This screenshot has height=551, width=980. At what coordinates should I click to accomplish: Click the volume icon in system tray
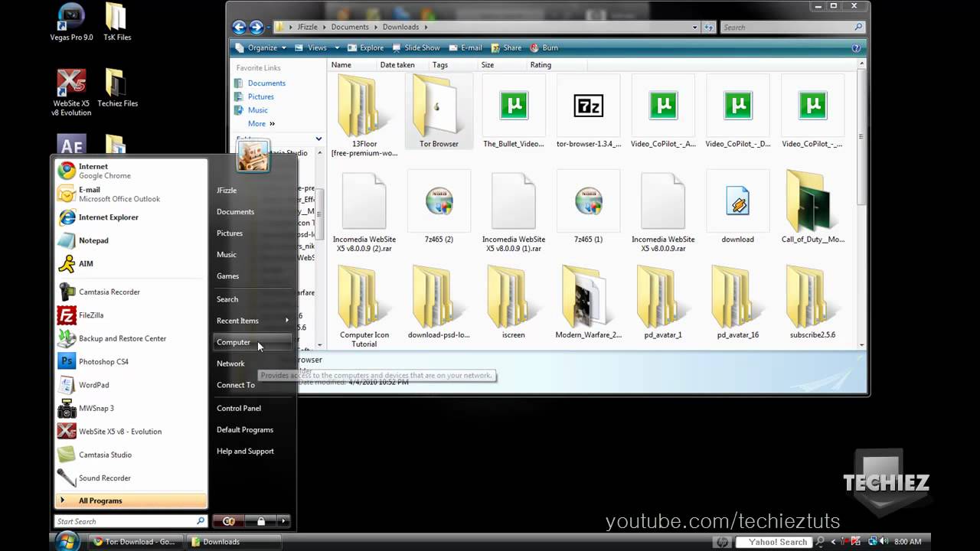(x=883, y=542)
